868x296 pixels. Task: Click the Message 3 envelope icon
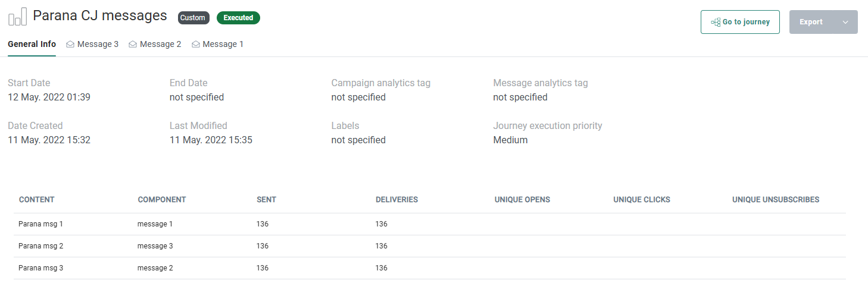coord(70,45)
